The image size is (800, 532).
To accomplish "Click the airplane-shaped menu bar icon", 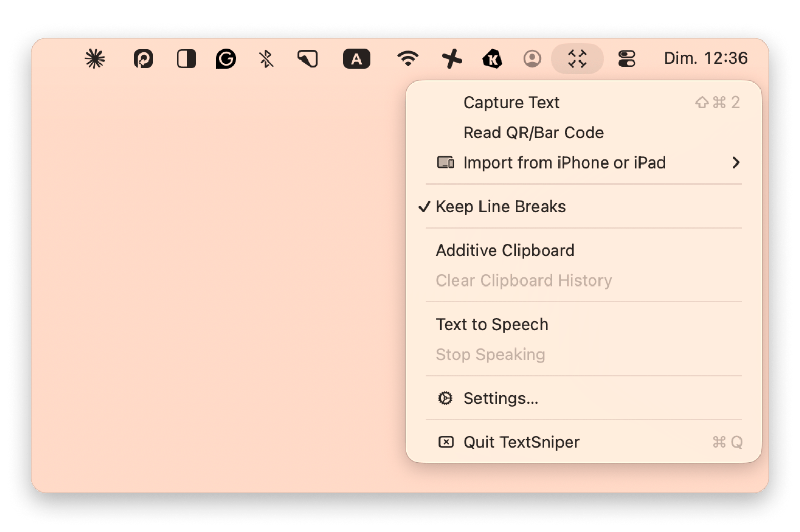I will (x=452, y=58).
